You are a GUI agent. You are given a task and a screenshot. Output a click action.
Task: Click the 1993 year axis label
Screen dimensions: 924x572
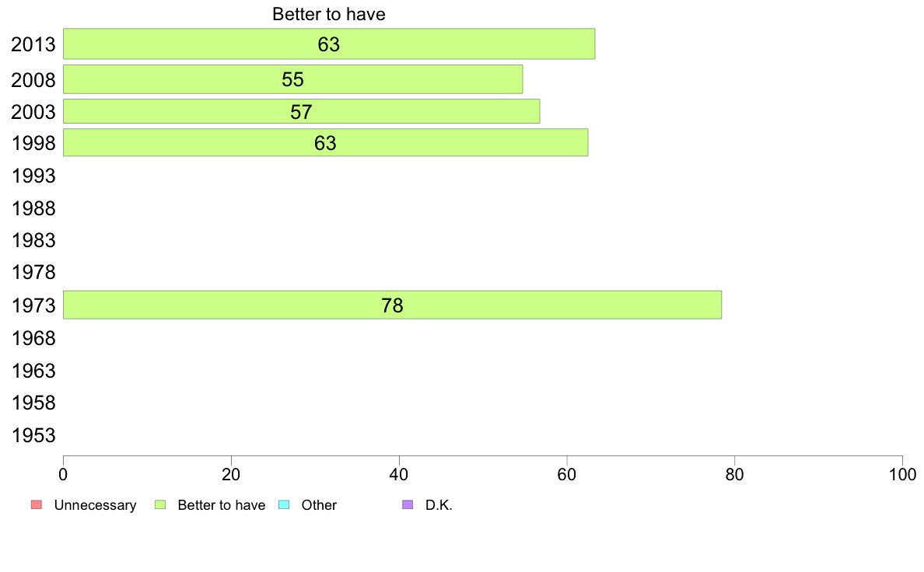[x=33, y=176]
